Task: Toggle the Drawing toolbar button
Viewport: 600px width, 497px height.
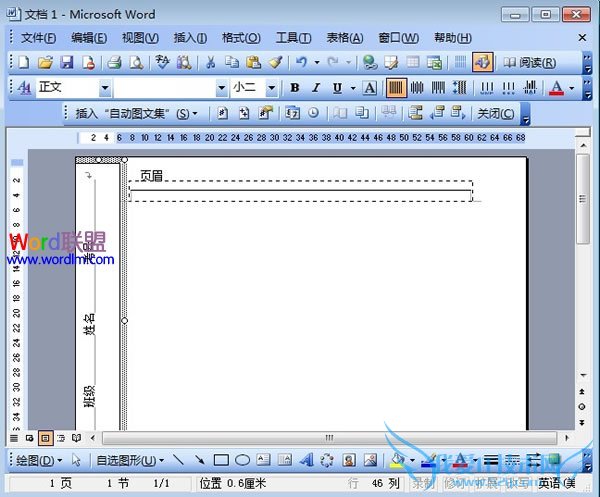Action: pos(483,62)
